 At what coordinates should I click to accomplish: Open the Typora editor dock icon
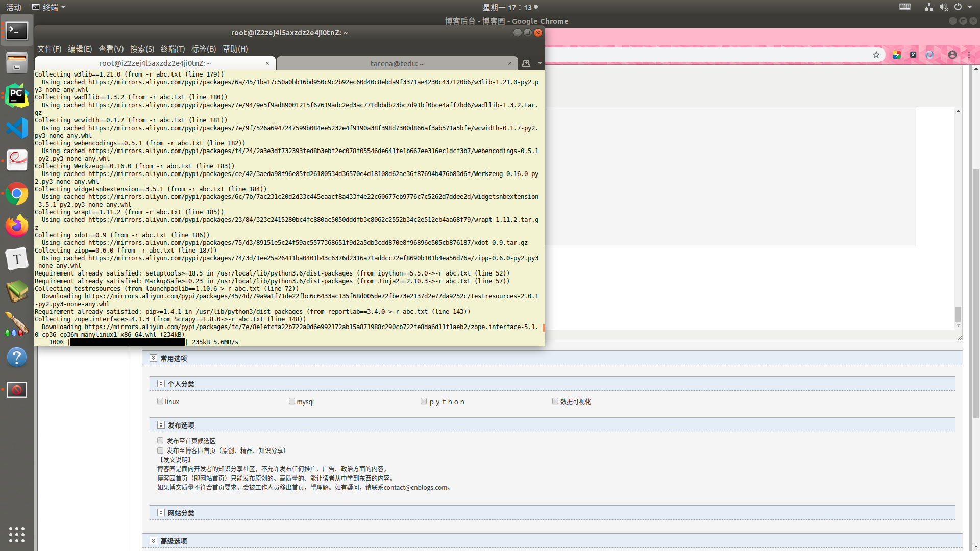pyautogui.click(x=17, y=259)
